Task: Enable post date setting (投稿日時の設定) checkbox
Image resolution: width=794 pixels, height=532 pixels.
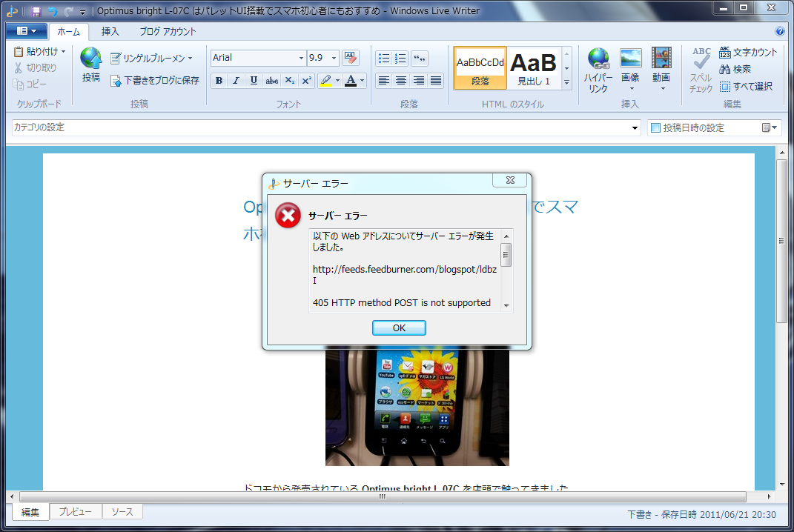Action: click(655, 127)
